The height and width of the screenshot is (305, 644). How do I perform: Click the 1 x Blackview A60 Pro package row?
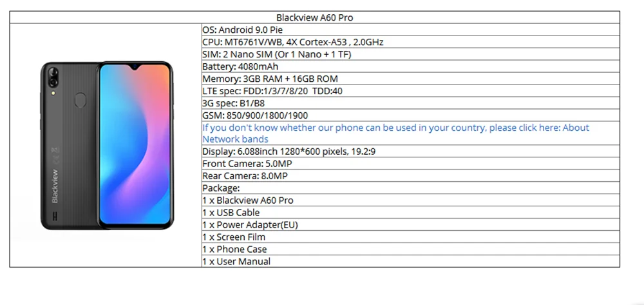tap(411, 200)
